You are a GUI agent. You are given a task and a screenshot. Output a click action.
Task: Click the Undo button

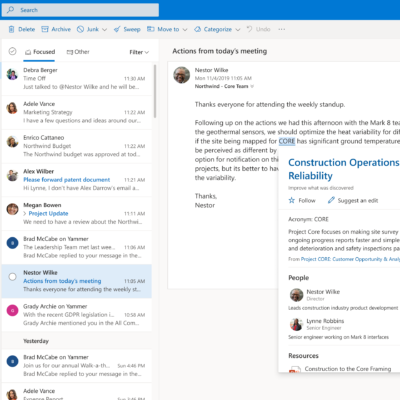[x=258, y=29]
